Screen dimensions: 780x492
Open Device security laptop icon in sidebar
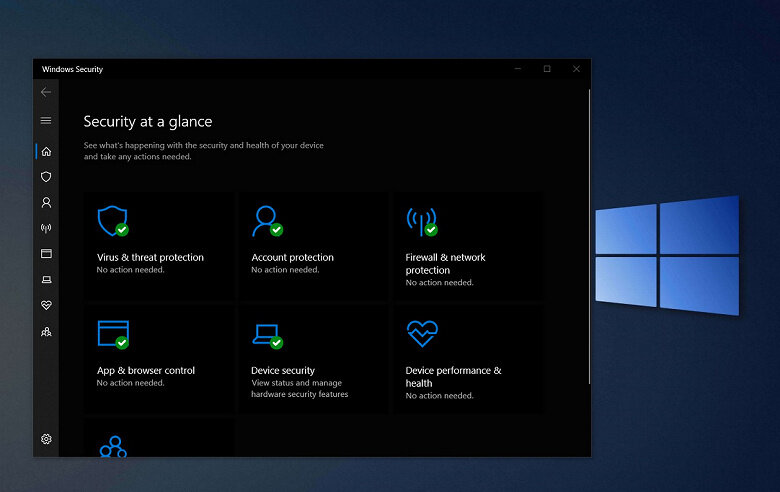pos(46,280)
